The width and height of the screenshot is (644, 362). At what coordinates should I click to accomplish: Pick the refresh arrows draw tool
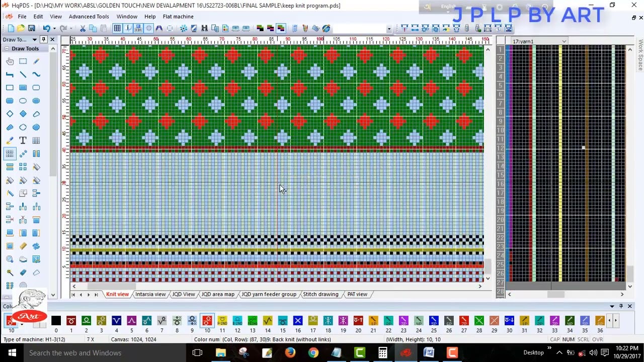(36, 246)
